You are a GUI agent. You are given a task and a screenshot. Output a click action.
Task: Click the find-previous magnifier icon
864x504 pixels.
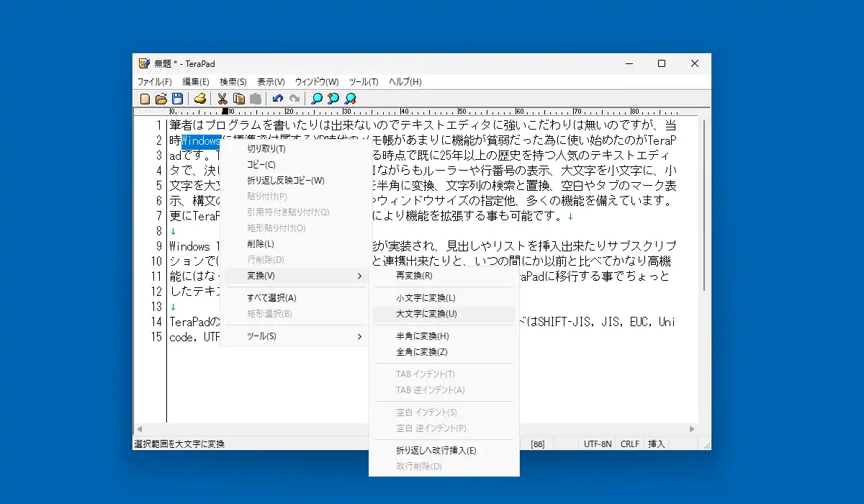click(333, 99)
